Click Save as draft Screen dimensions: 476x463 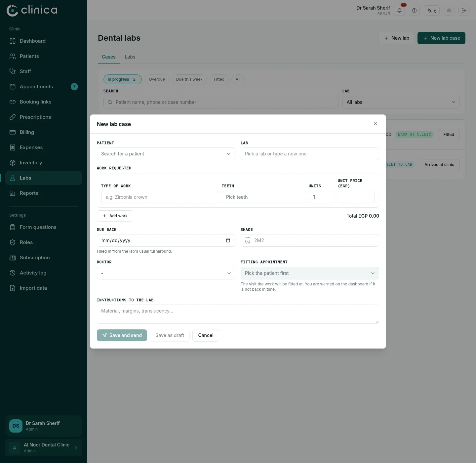tap(170, 335)
